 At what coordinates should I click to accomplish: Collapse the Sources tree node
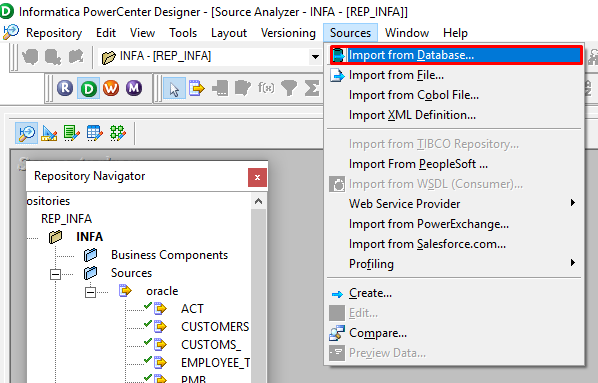[56, 274]
